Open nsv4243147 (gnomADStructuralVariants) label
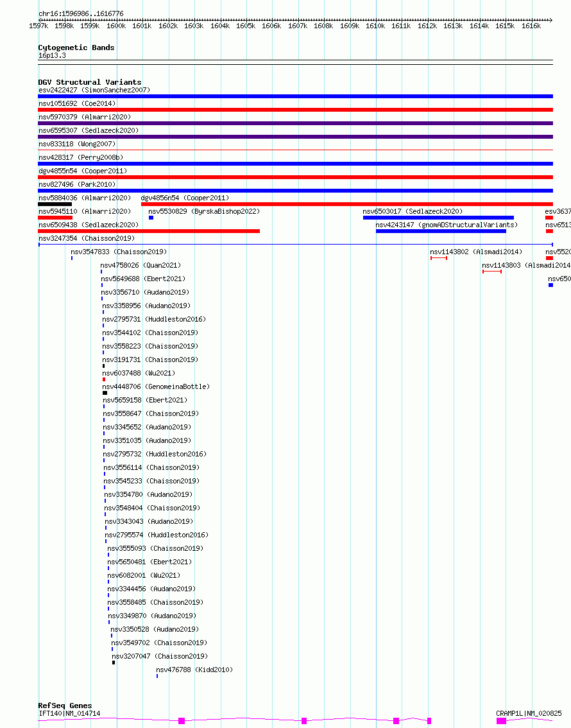 point(447,225)
